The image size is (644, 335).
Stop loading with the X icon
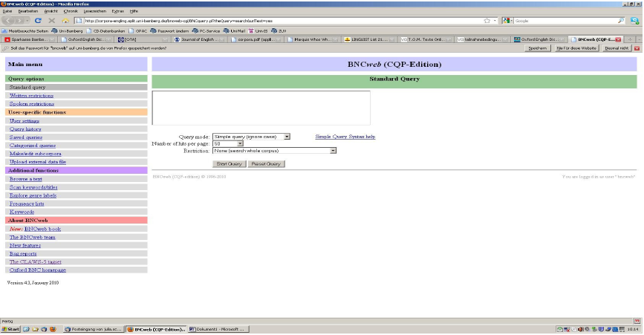coord(52,21)
